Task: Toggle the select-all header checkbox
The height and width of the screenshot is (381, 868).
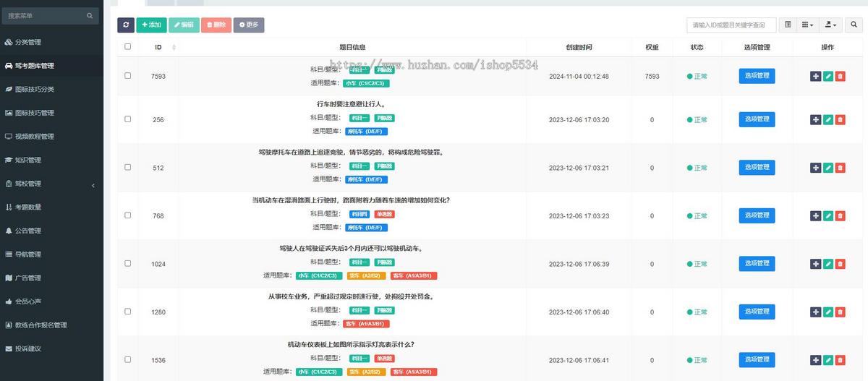Action: click(128, 46)
